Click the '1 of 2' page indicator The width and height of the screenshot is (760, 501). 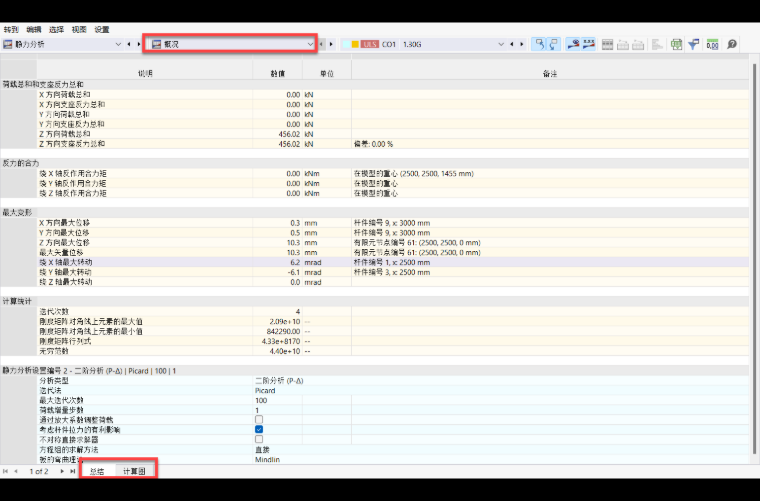tap(39, 471)
